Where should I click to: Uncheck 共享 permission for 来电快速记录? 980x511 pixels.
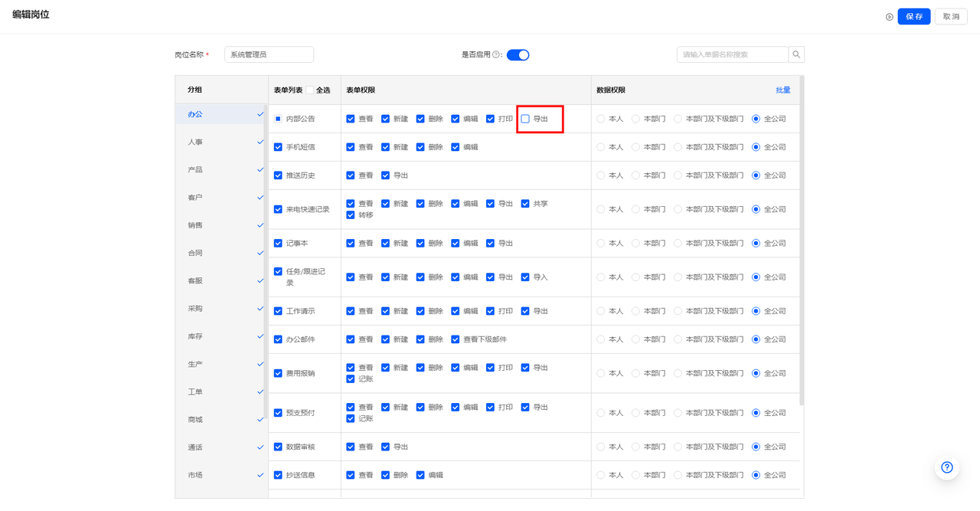525,204
